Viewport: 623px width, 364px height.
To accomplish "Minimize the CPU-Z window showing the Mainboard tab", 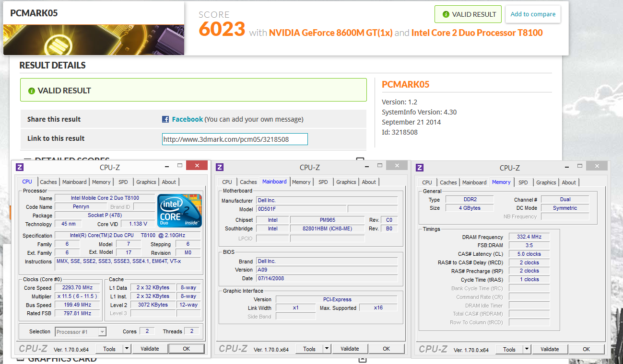I will (x=366, y=166).
